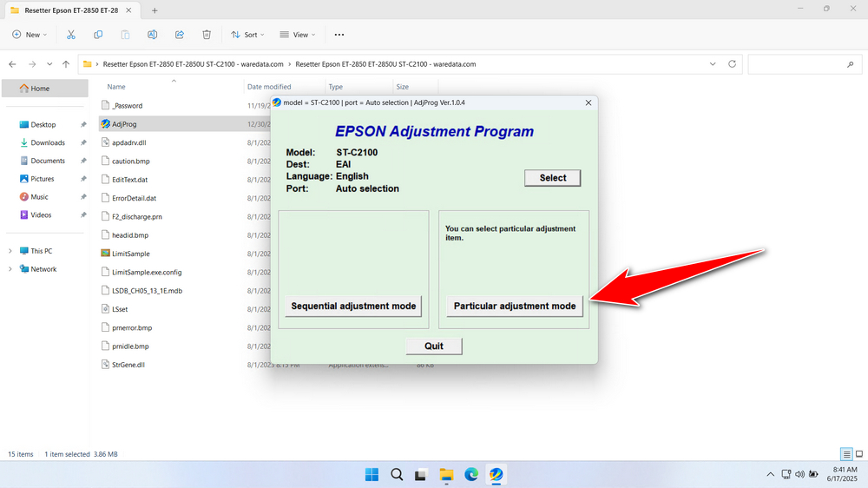Quit the Epson Adjustment Program
Viewport: 868px width, 488px height.
(434, 346)
